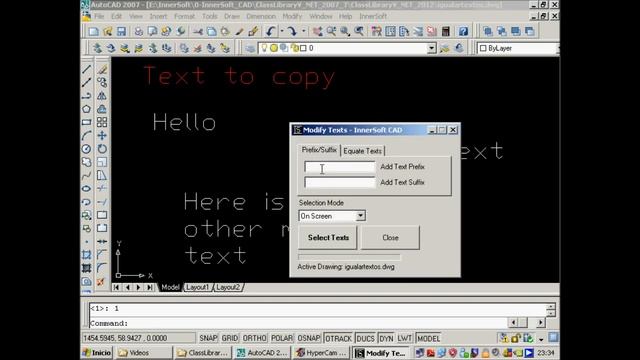The width and height of the screenshot is (640, 360).
Task: Click the Open file icon in the toolbar
Action: pos(108,31)
